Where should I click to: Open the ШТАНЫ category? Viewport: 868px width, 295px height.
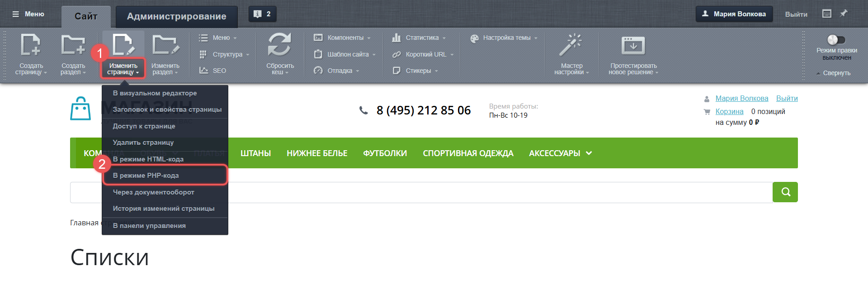point(255,153)
